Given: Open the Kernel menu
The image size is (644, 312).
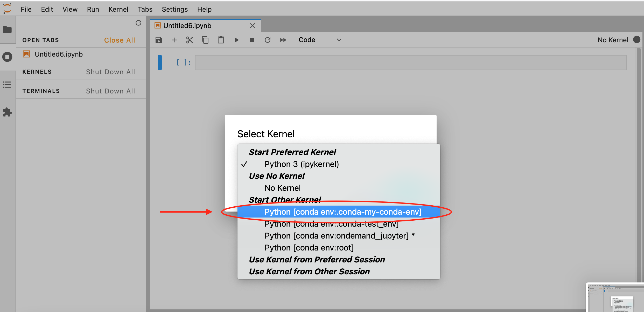Looking at the screenshot, I should 118,9.
